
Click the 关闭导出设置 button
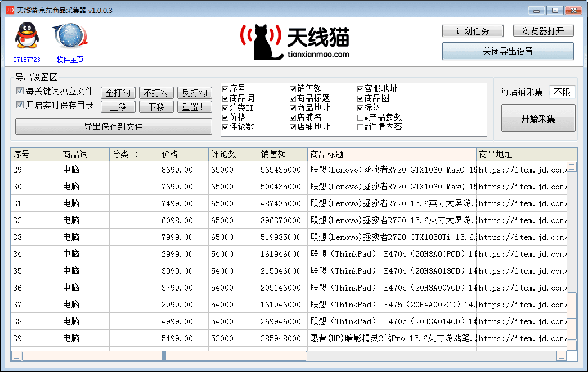(x=508, y=51)
